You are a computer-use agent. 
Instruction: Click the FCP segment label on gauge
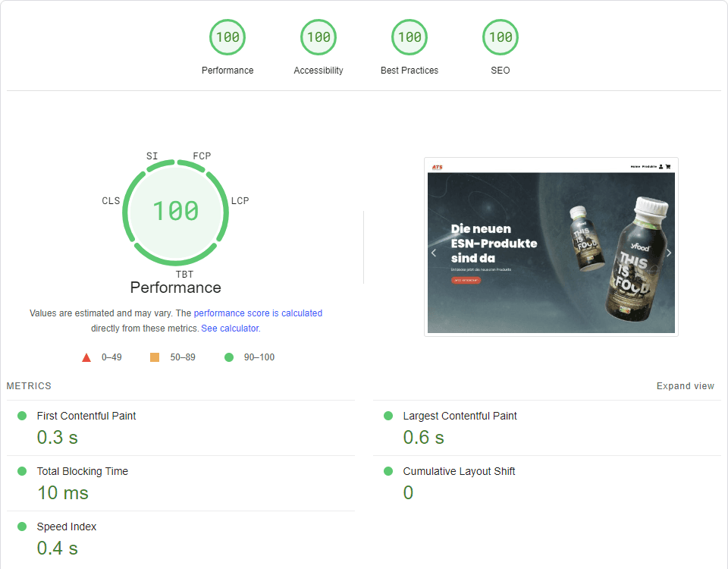[x=202, y=156]
